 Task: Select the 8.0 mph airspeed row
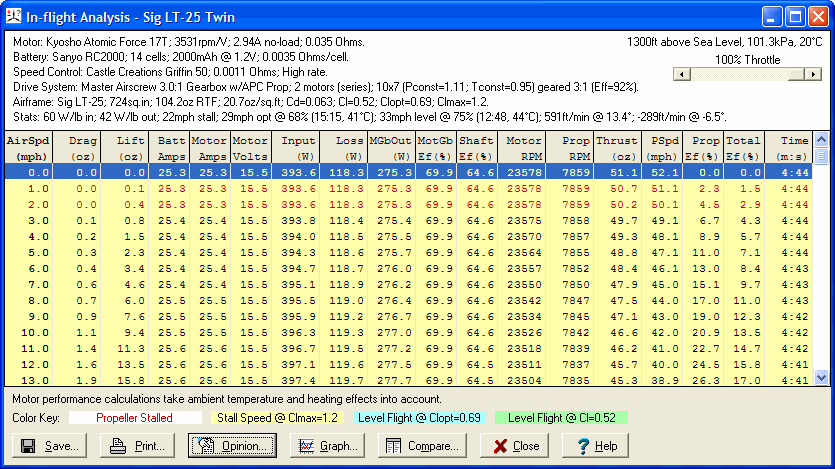point(409,301)
